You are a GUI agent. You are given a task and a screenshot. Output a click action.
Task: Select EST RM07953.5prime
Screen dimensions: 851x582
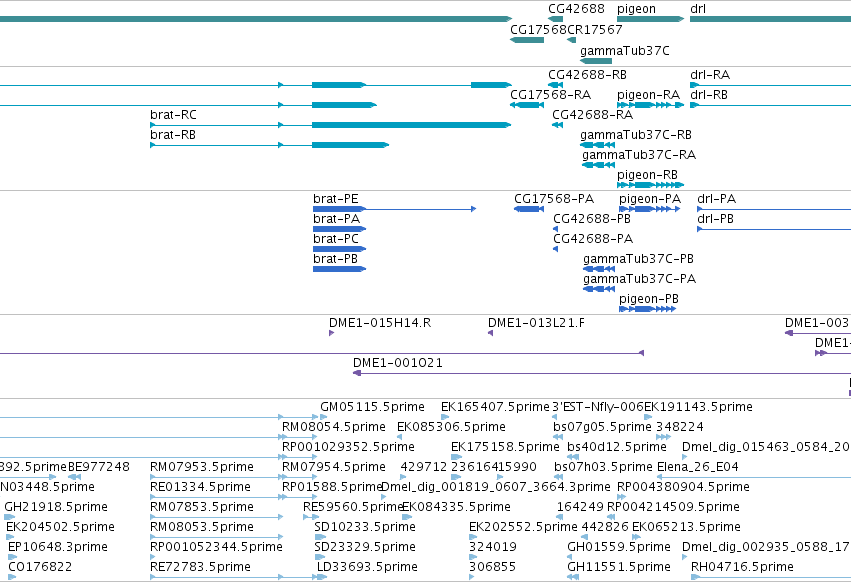[x=202, y=467]
